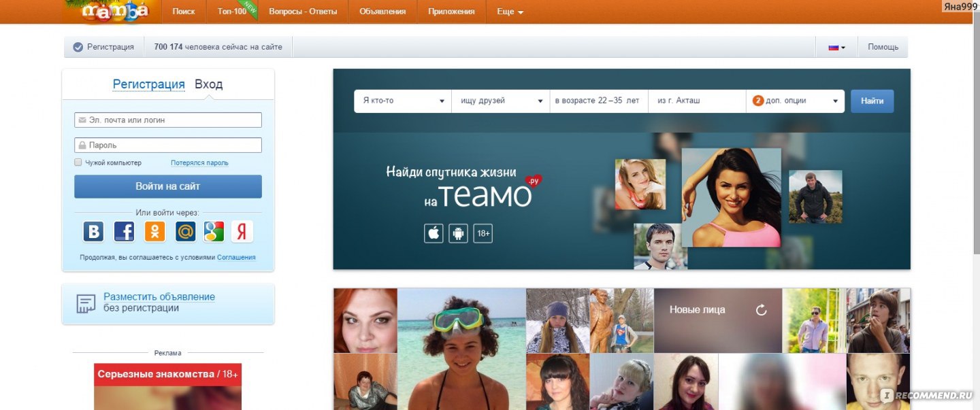This screenshot has width=980, height=410.
Task: Open Поиск in the top menu
Action: pos(184,12)
